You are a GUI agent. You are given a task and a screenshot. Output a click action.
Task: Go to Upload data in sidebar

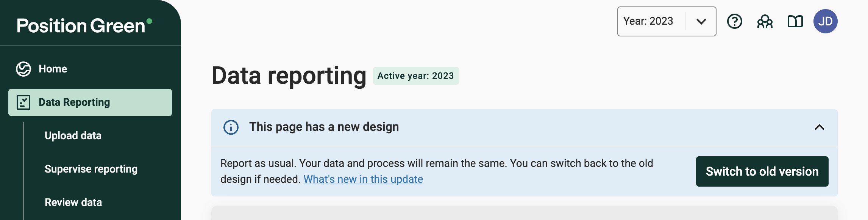(73, 136)
